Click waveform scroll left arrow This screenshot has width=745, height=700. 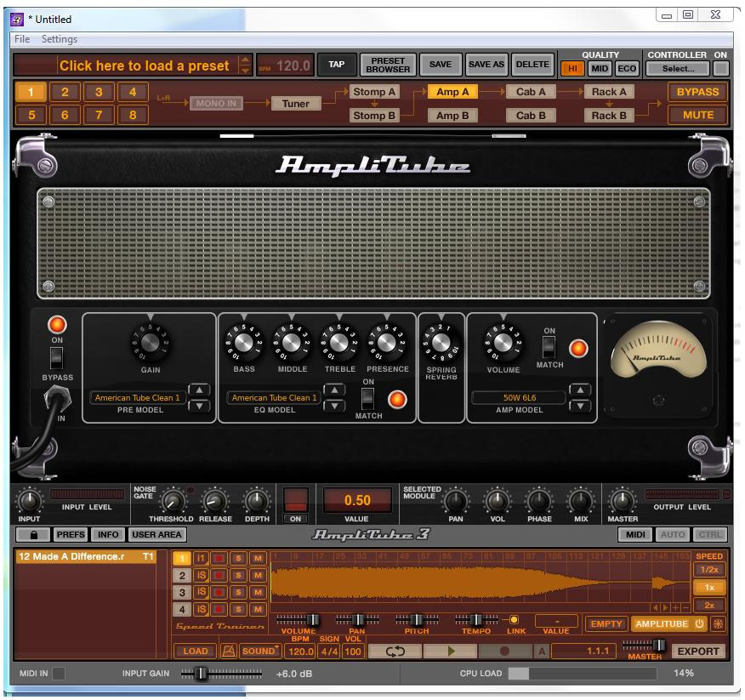coord(655,607)
